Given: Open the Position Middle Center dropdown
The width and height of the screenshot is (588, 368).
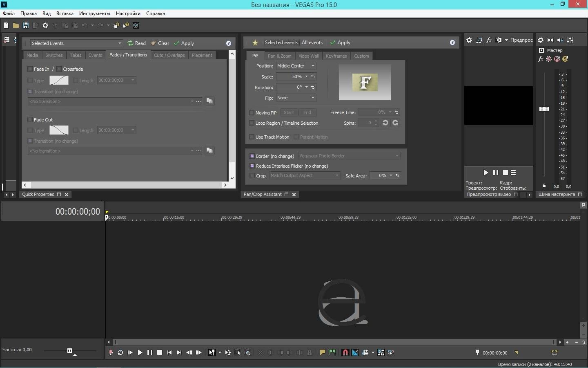Looking at the screenshot, I should tap(296, 66).
